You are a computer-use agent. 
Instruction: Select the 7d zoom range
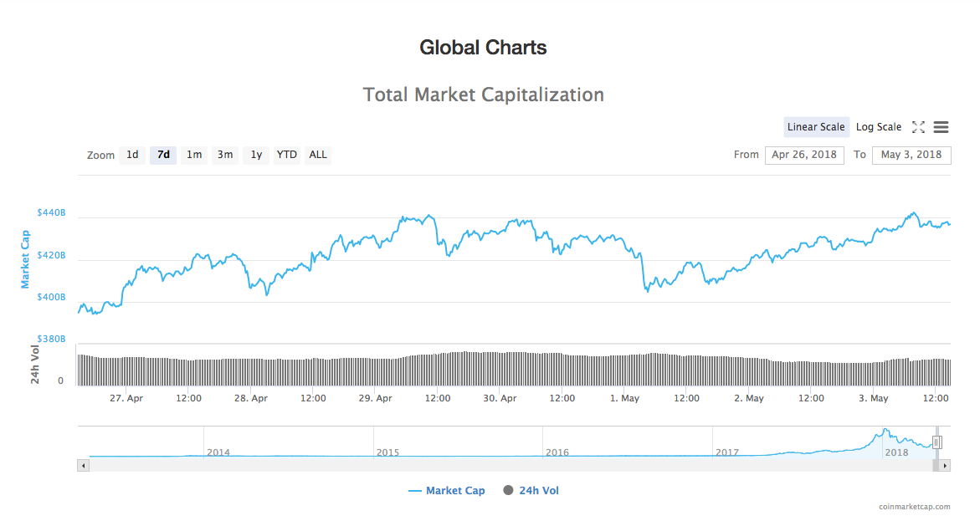[163, 155]
